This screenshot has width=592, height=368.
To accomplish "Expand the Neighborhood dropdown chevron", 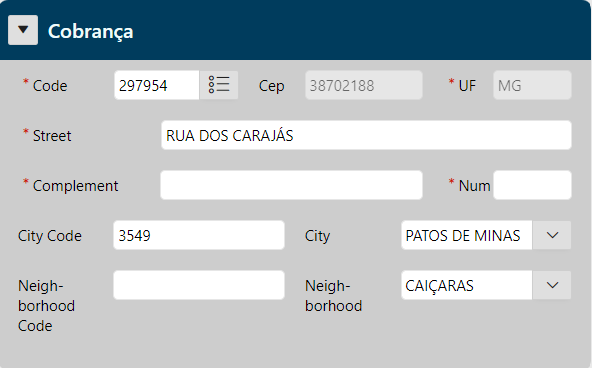I will pos(552,285).
